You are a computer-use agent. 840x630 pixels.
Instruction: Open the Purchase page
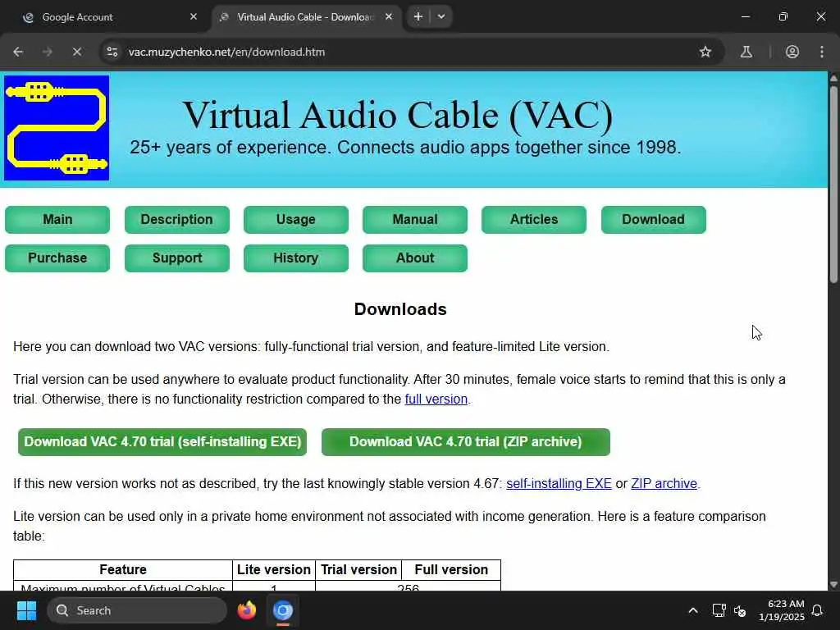pyautogui.click(x=57, y=258)
